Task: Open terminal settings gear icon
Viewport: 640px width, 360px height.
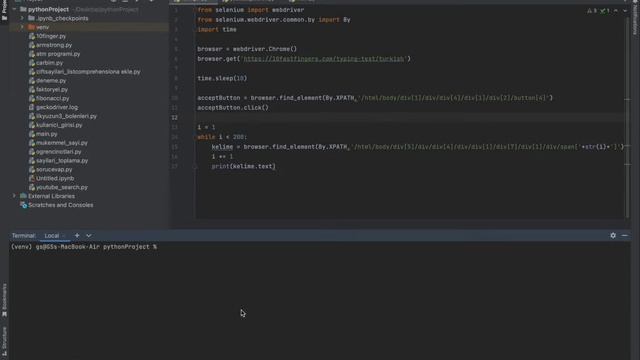Action: click(613, 236)
